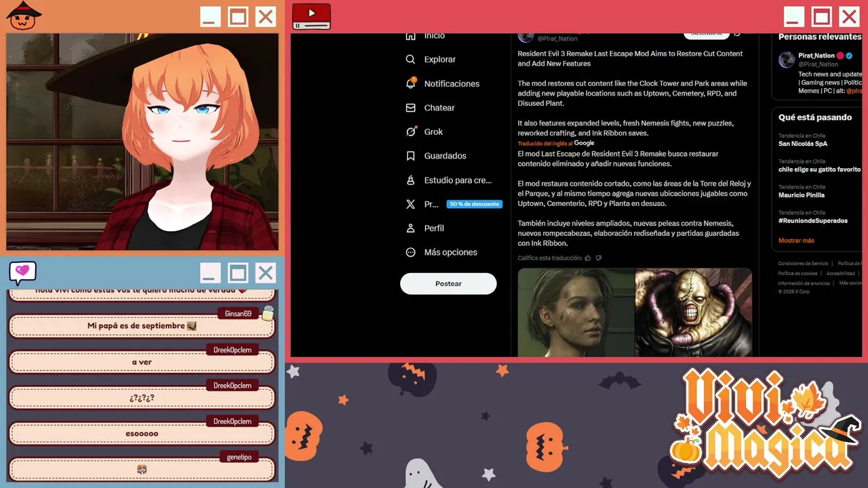Click chat message 'a ver'

pos(142,362)
